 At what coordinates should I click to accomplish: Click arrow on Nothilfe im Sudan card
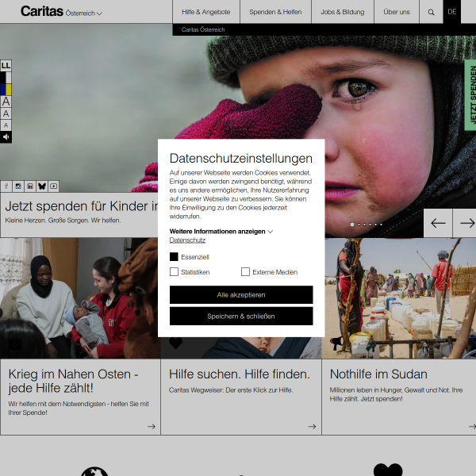472,427
